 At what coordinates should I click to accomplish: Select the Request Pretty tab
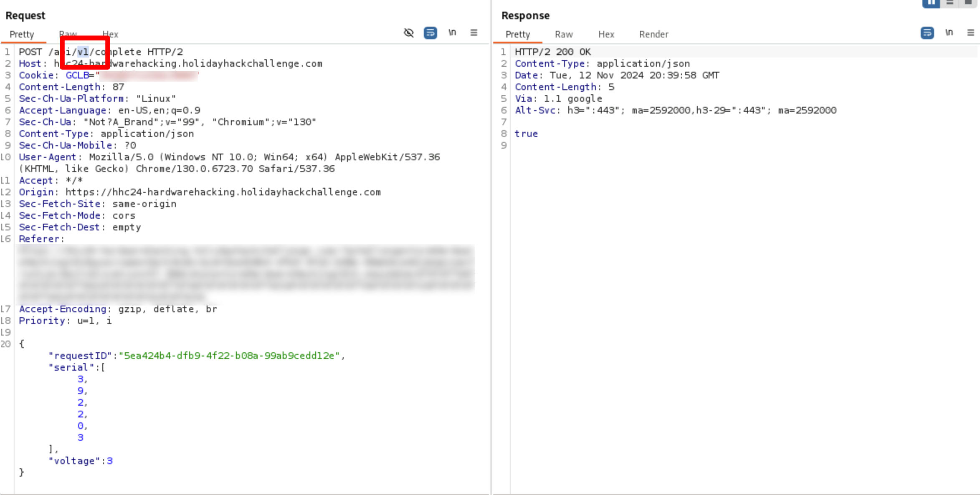(22, 35)
